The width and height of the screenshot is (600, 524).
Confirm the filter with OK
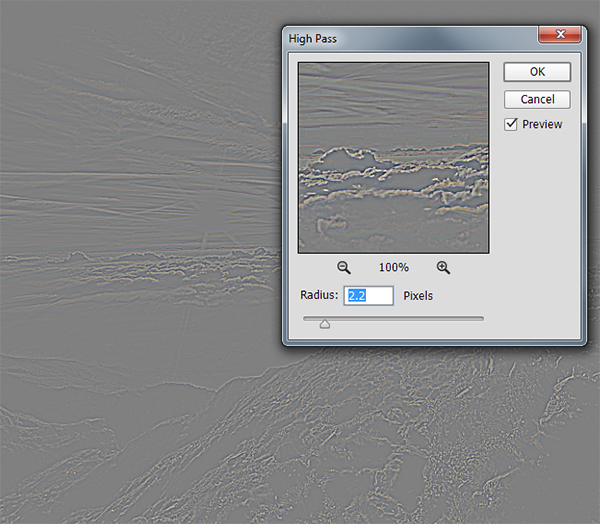click(x=537, y=72)
